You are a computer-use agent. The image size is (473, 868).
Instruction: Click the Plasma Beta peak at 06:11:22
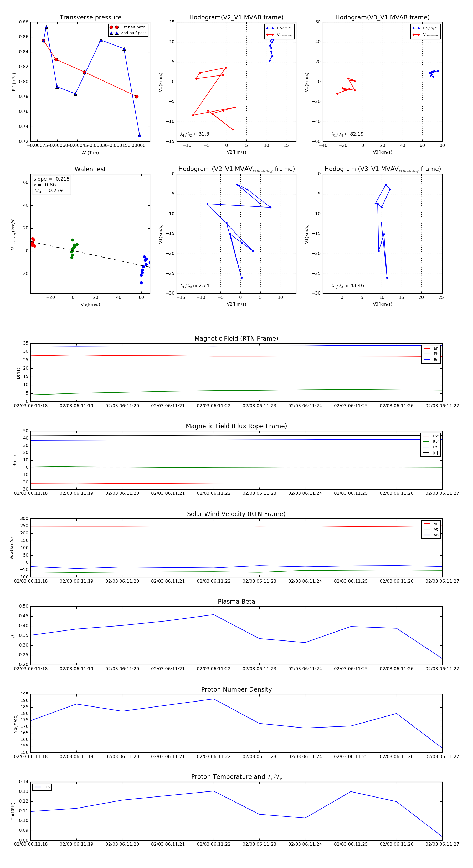(213, 615)
